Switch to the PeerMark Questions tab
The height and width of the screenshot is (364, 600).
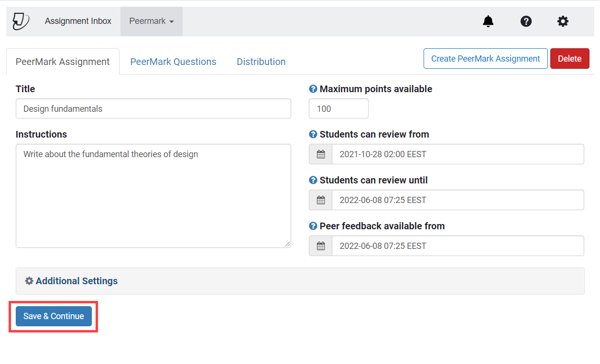[x=173, y=62]
